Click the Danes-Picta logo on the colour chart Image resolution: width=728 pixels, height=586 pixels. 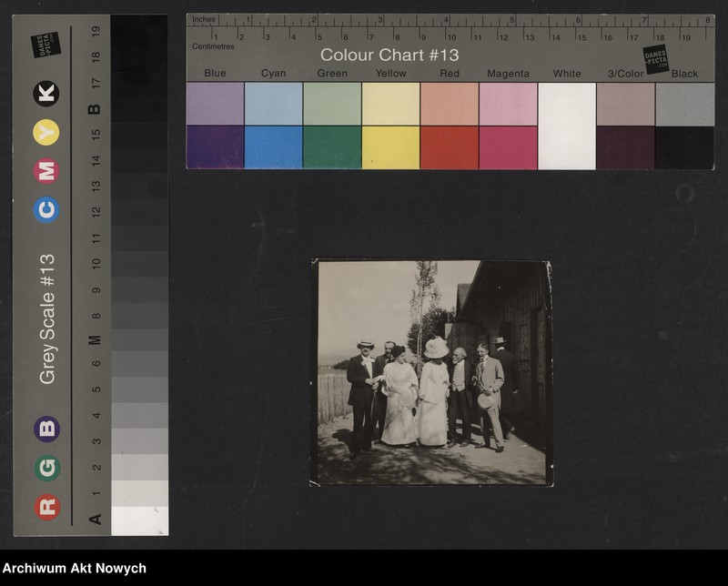[655, 59]
